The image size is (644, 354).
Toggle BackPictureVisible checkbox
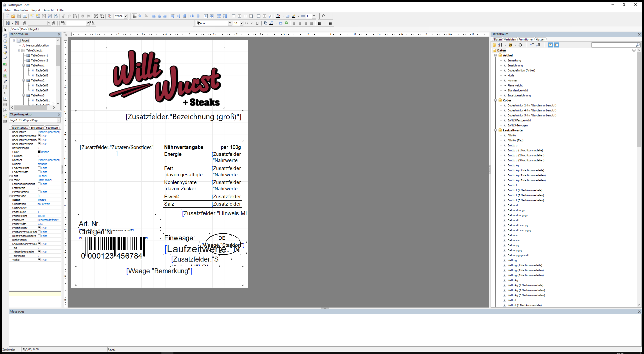point(39,144)
